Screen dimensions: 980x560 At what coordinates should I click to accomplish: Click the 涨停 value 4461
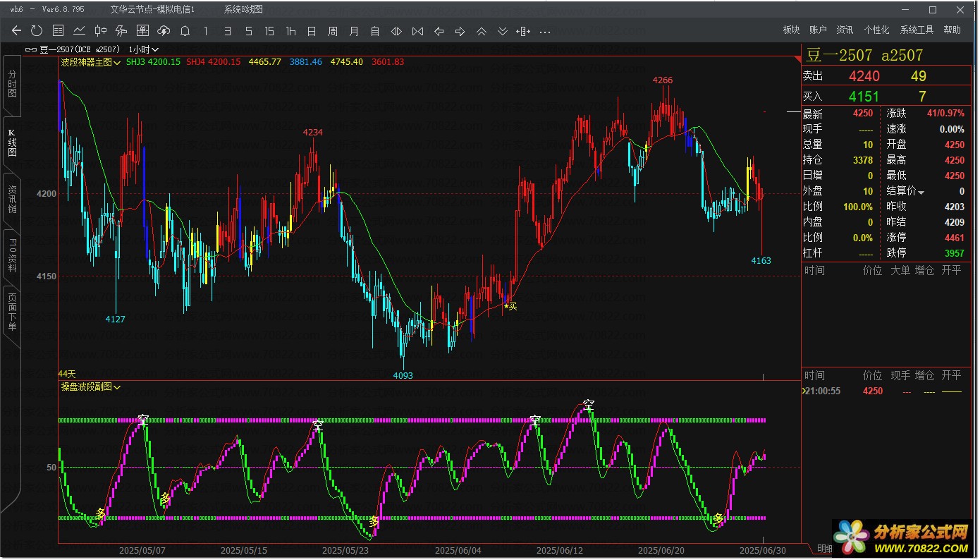955,238
